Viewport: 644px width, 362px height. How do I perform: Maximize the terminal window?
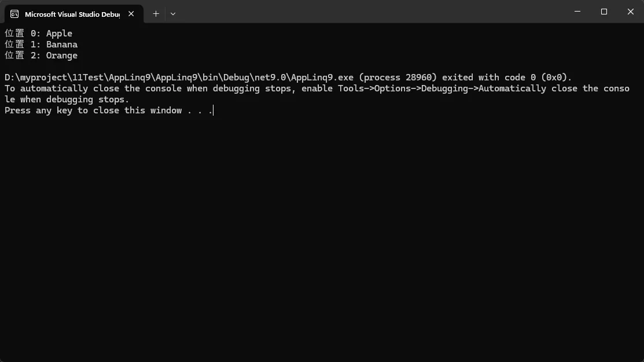pyautogui.click(x=604, y=12)
